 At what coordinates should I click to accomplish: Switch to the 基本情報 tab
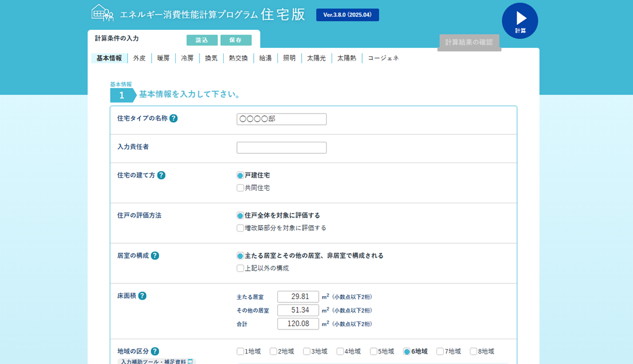(109, 58)
